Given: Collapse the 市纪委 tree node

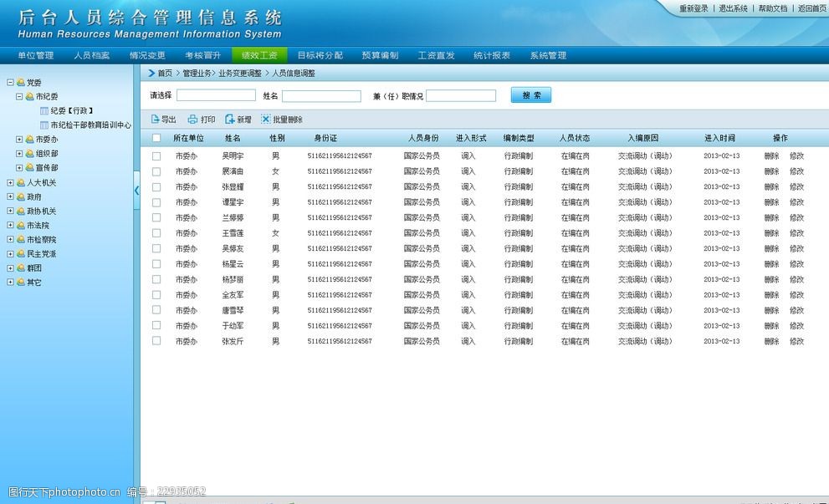Looking at the screenshot, I should (19, 97).
